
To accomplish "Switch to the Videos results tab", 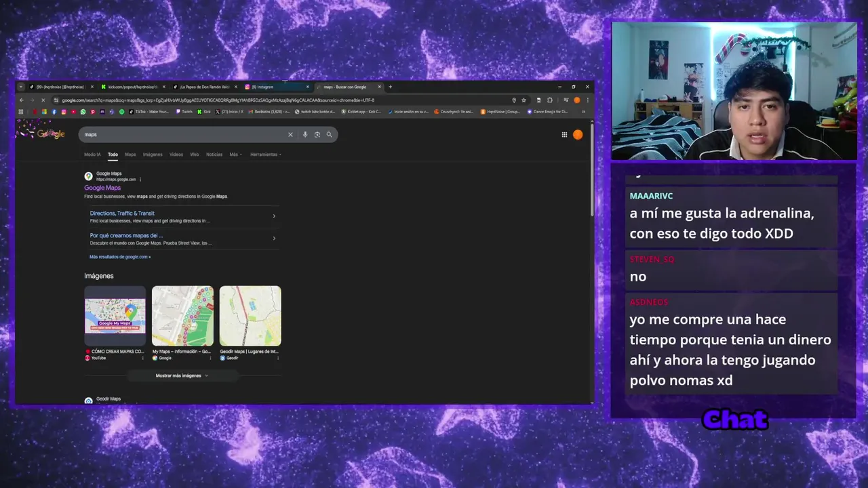I will 176,155.
